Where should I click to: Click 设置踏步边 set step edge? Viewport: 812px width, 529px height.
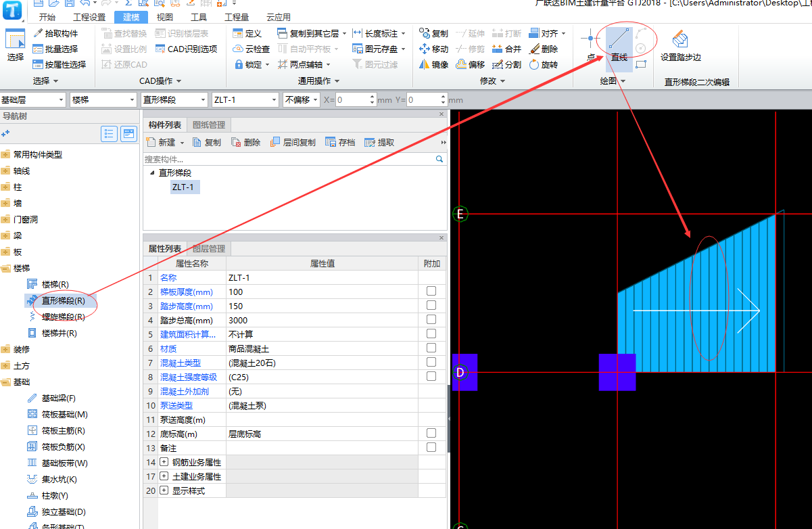point(681,46)
